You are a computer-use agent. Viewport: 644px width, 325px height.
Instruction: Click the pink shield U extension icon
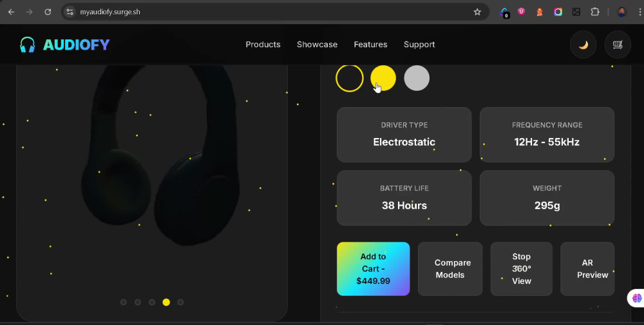(x=521, y=12)
